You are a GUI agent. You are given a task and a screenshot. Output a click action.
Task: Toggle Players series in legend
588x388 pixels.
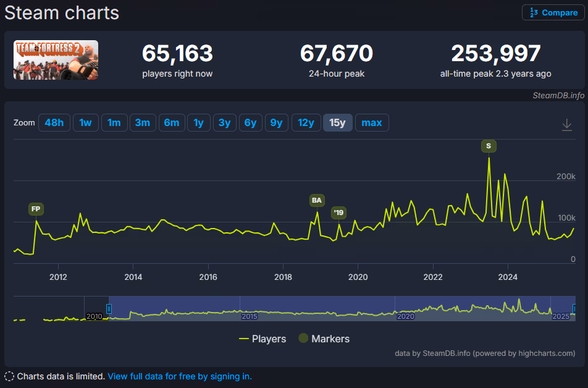(262, 339)
